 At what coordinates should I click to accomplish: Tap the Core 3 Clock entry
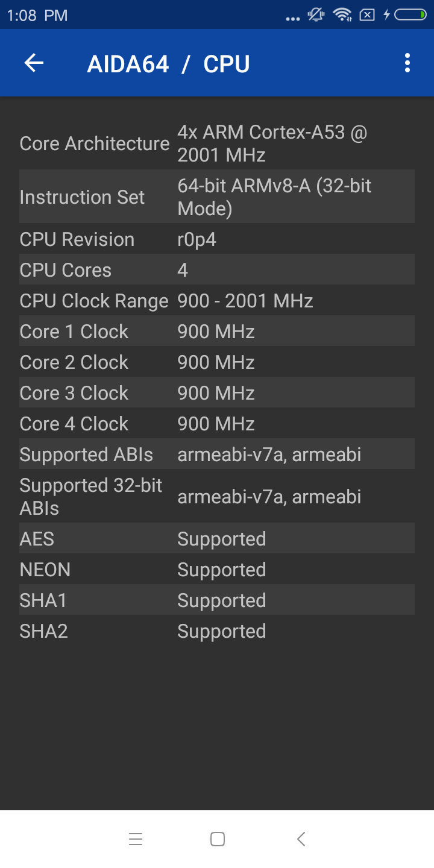[217, 393]
